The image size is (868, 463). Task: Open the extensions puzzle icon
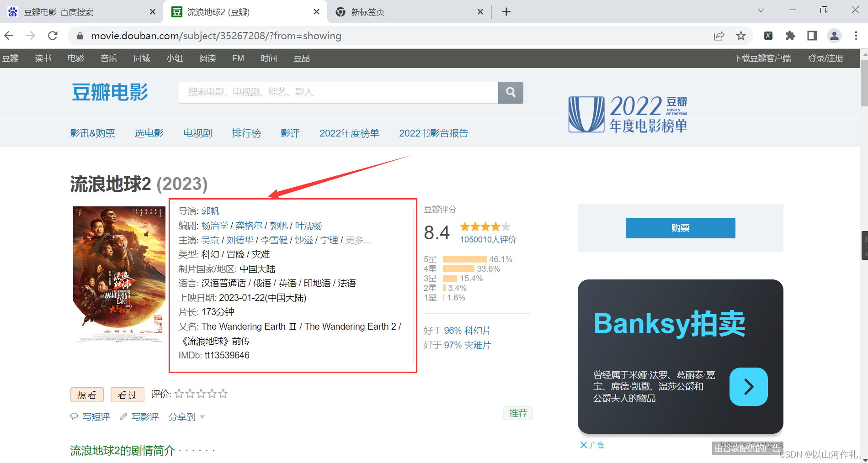click(x=790, y=36)
